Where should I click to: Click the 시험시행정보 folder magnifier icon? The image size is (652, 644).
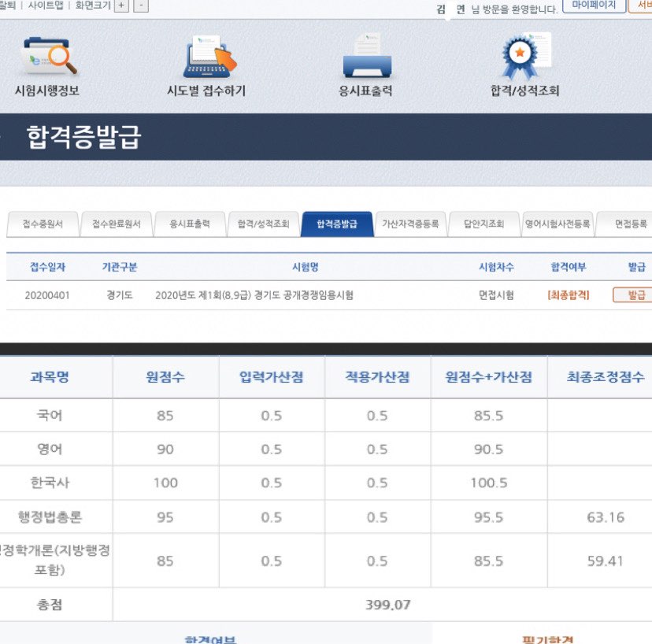pyautogui.click(x=51, y=56)
